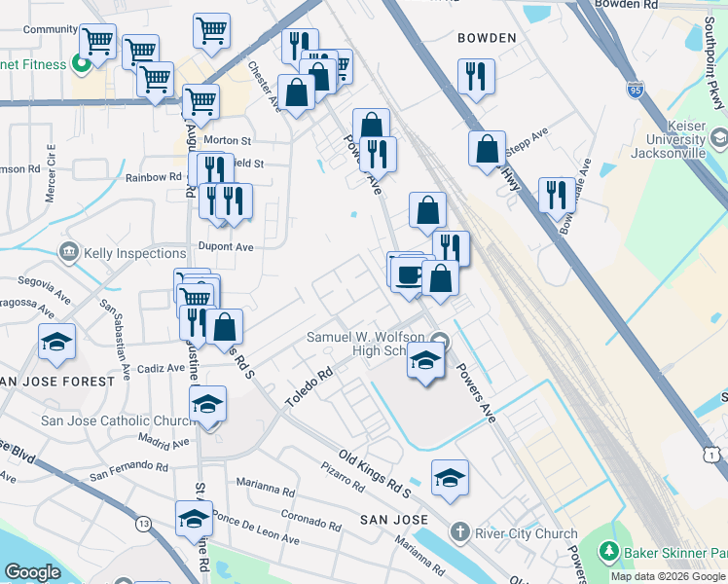Click the school marker near Segovia Ave
The height and width of the screenshot is (584, 728).
(x=56, y=342)
